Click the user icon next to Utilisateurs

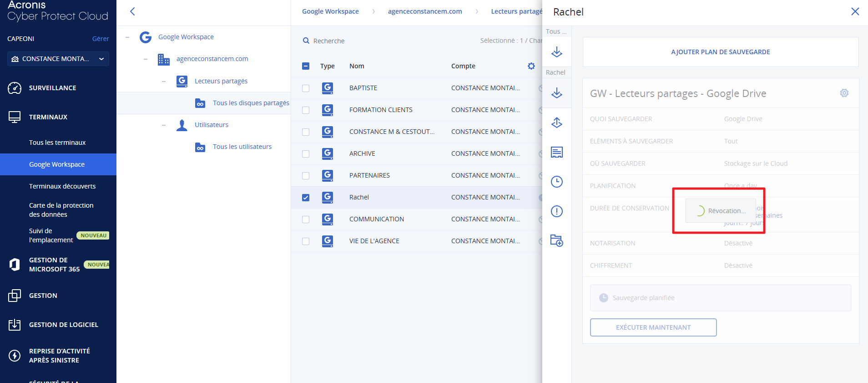182,125
